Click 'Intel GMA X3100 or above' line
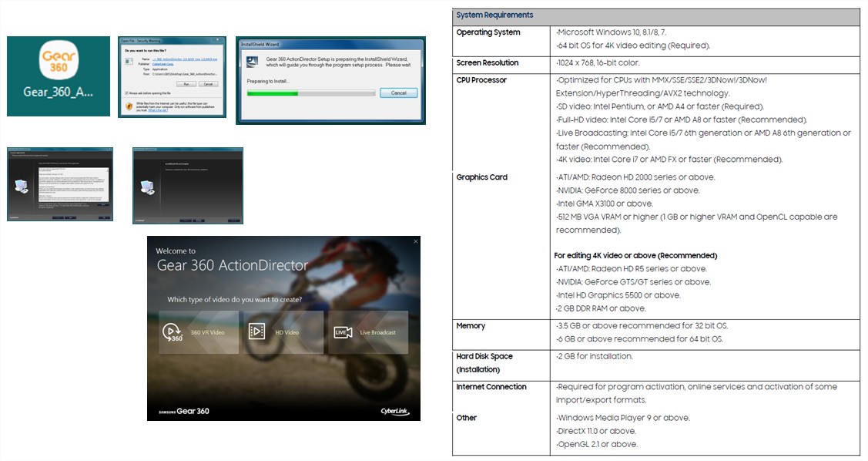The width and height of the screenshot is (868, 461). pyautogui.click(x=604, y=204)
